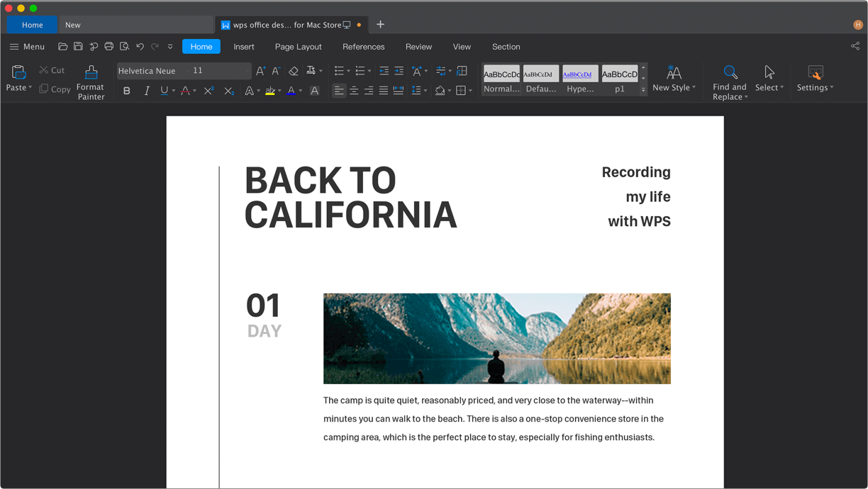868x489 pixels.
Task: Open the Review ribbon tab
Action: 418,46
